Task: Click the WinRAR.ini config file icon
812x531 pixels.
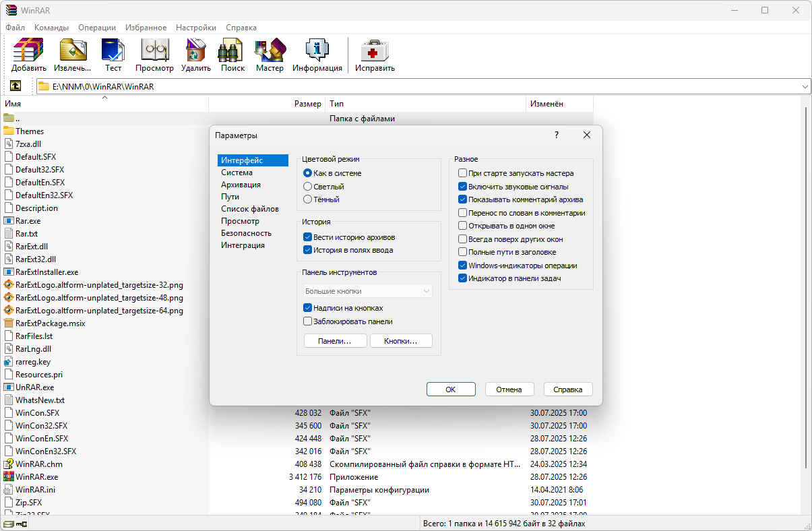Action: [9, 489]
